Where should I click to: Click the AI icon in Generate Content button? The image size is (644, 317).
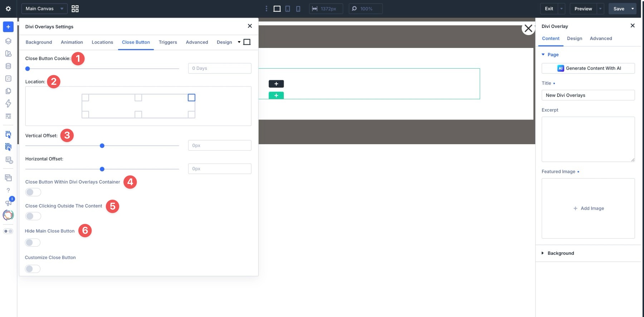click(561, 68)
